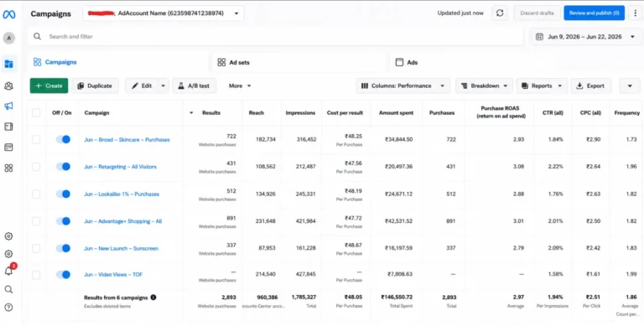Open the Jun 9 – Jun 22 date range picker
The height and width of the screenshot is (326, 644).
tap(585, 37)
